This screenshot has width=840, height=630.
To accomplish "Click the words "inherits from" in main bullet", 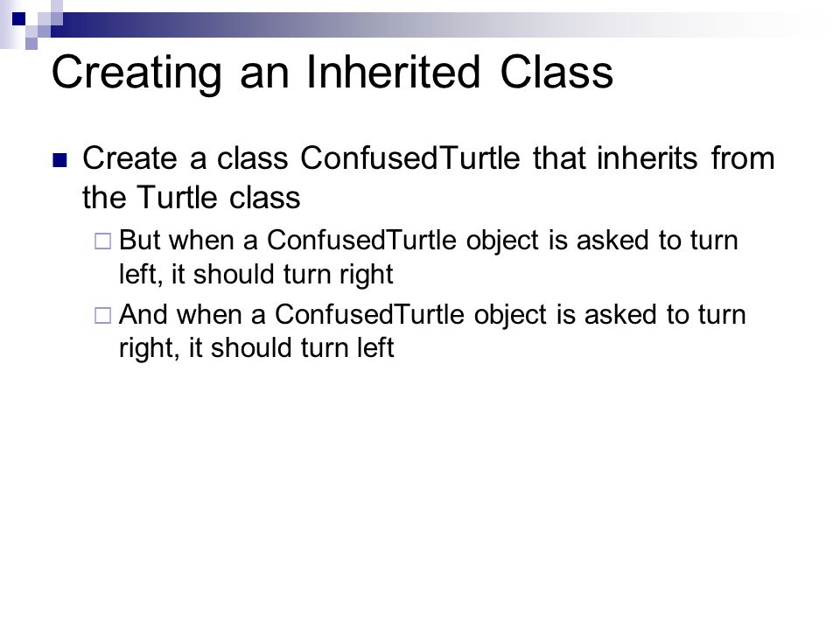I will pos(686,158).
